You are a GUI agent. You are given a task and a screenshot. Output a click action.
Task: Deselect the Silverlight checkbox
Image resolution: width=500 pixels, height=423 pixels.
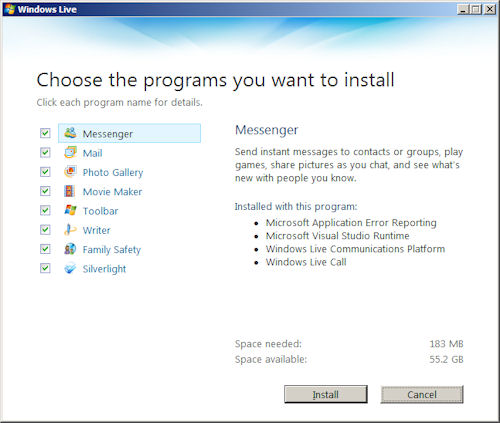point(45,268)
